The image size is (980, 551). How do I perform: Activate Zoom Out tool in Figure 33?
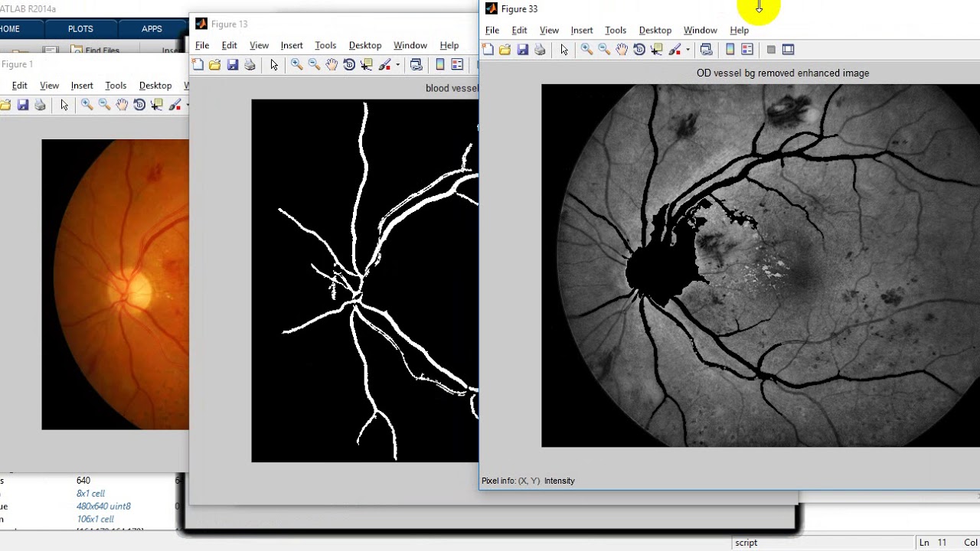click(604, 50)
